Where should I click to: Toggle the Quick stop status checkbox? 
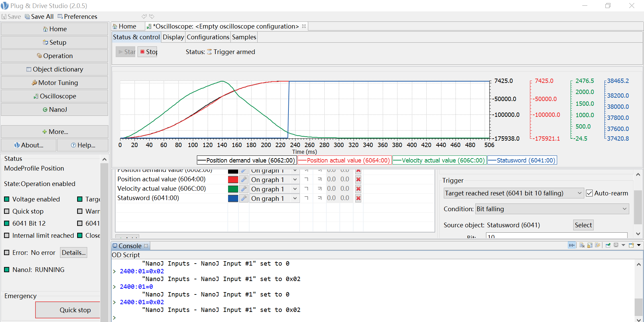coord(7,212)
